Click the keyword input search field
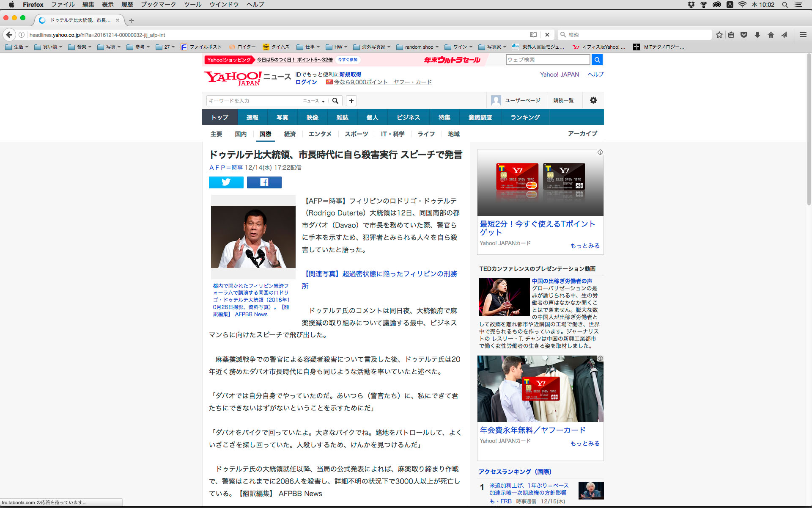 (x=254, y=101)
